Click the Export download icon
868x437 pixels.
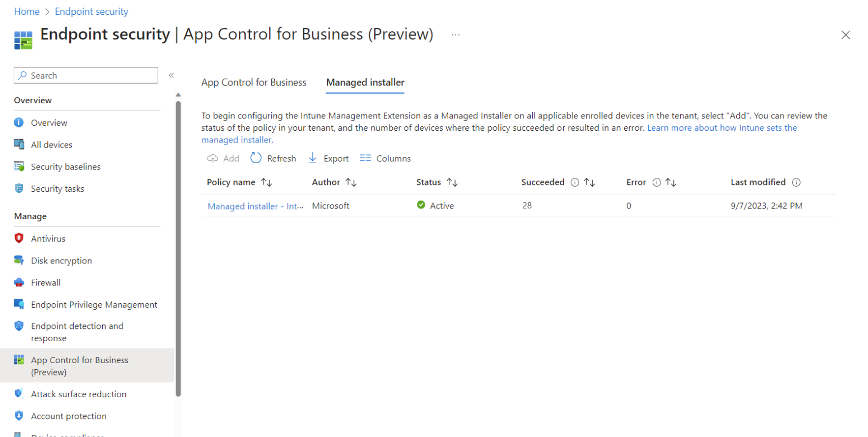(x=313, y=158)
